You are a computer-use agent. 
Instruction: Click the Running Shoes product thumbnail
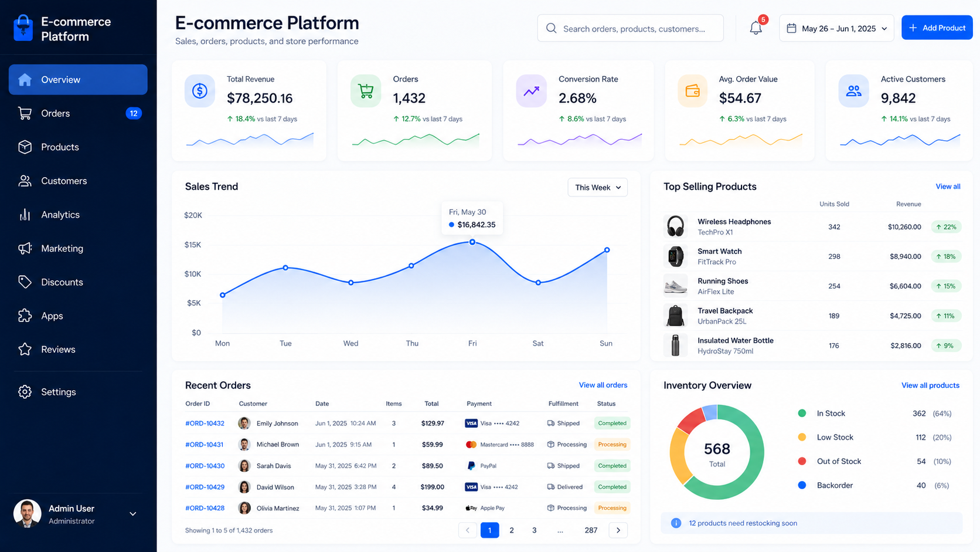coord(675,286)
